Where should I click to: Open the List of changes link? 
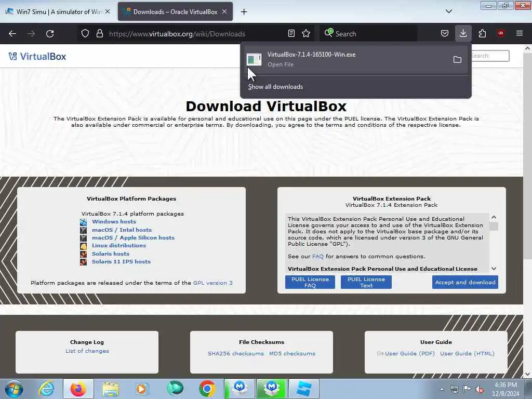[x=87, y=351]
